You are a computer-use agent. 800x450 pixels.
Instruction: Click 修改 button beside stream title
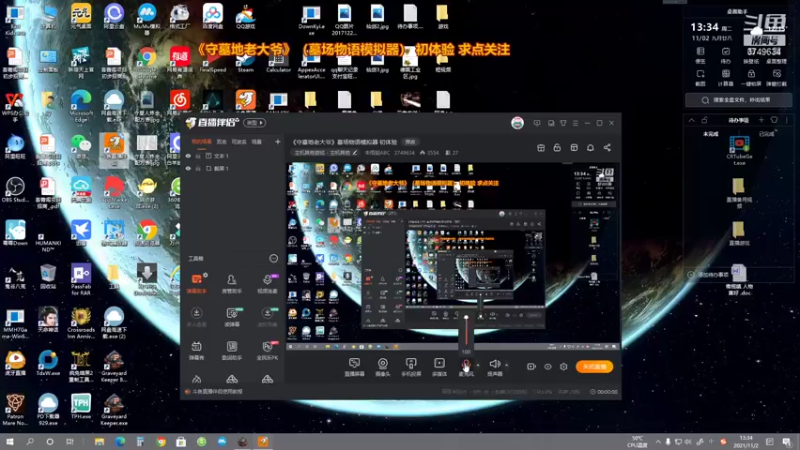pos(410,142)
